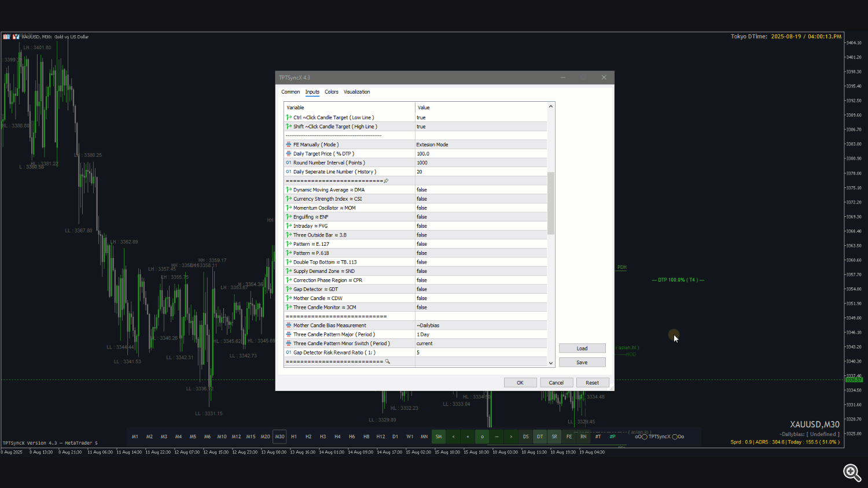This screenshot has width=868, height=488.
Task: Click the SR toolbar button
Action: (554, 437)
